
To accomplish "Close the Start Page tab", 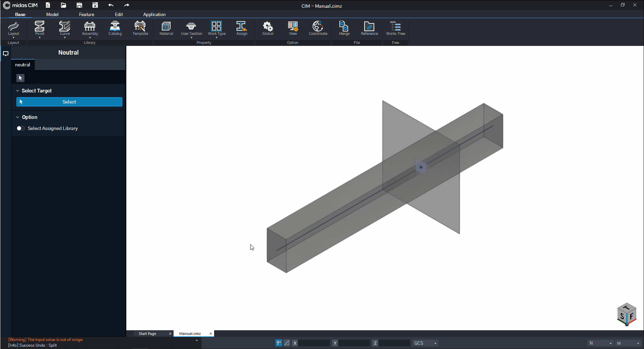I will pyautogui.click(x=170, y=334).
